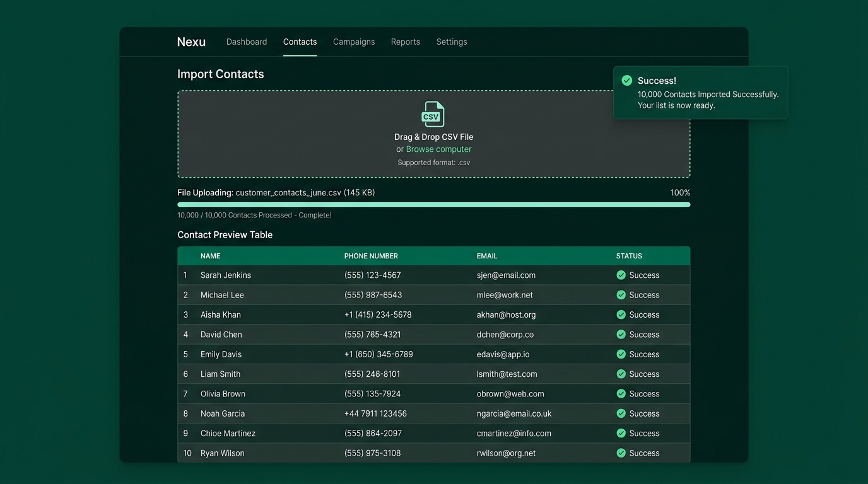Click the STATUS column header

pyautogui.click(x=629, y=256)
